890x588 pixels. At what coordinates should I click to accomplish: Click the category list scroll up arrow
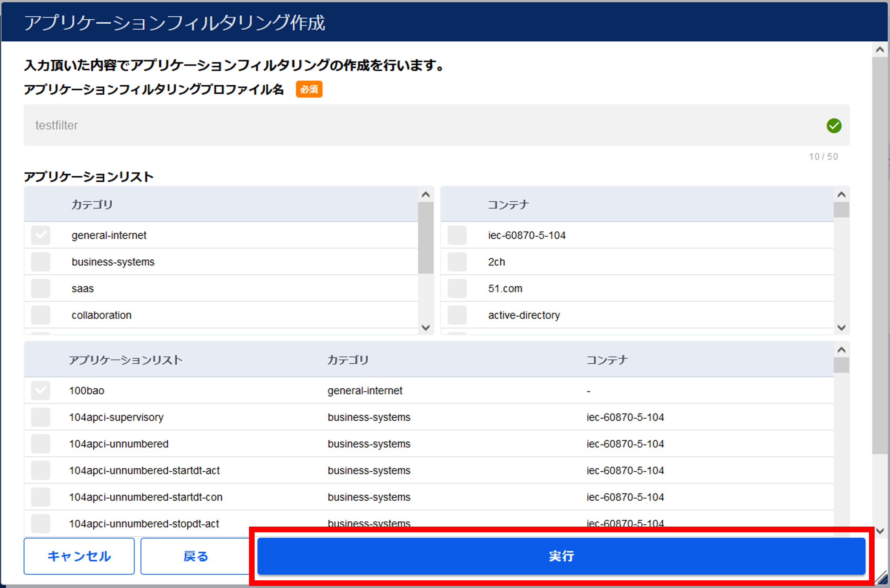426,195
